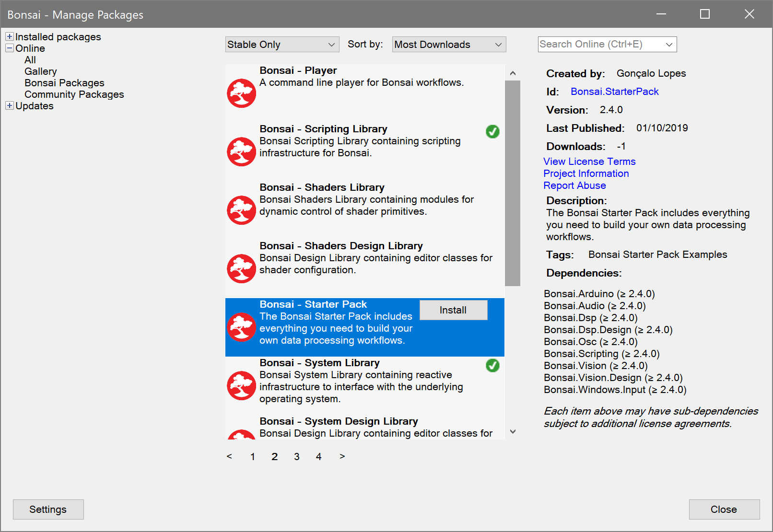Select the Bonsai - Player title
The height and width of the screenshot is (532, 773).
pos(298,70)
